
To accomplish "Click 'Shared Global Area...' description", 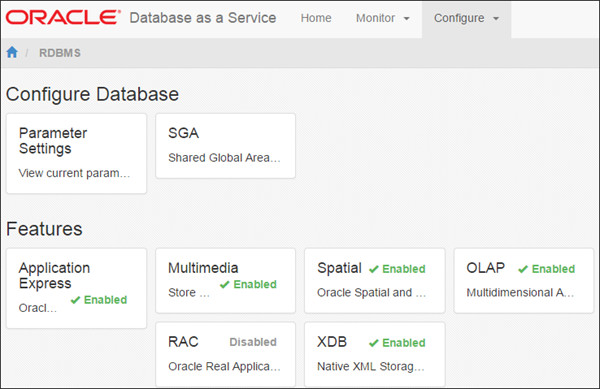I will tap(224, 158).
